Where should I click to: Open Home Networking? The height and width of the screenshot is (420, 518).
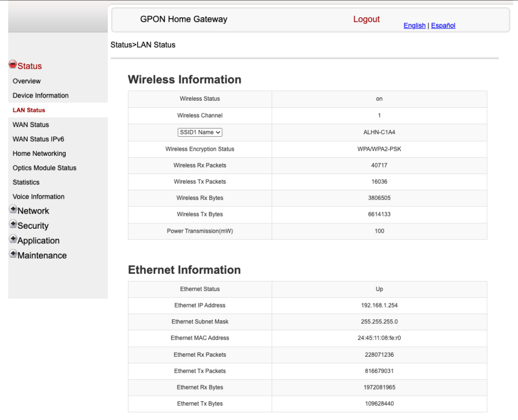tap(39, 153)
